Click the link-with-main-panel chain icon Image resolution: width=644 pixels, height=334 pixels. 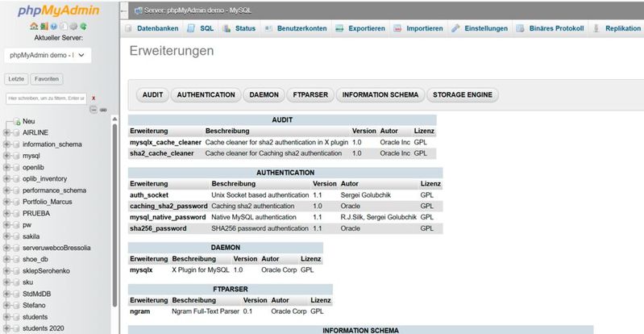coord(103,110)
